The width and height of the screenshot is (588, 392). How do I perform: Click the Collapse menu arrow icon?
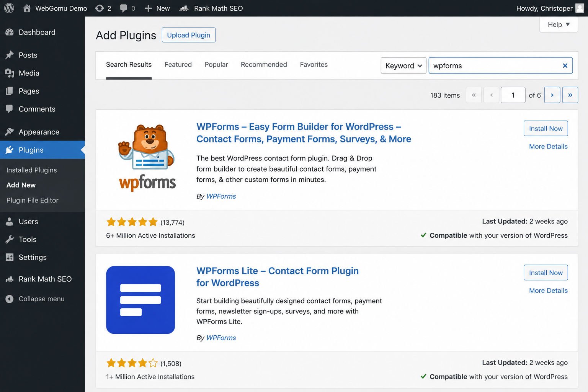pyautogui.click(x=10, y=299)
